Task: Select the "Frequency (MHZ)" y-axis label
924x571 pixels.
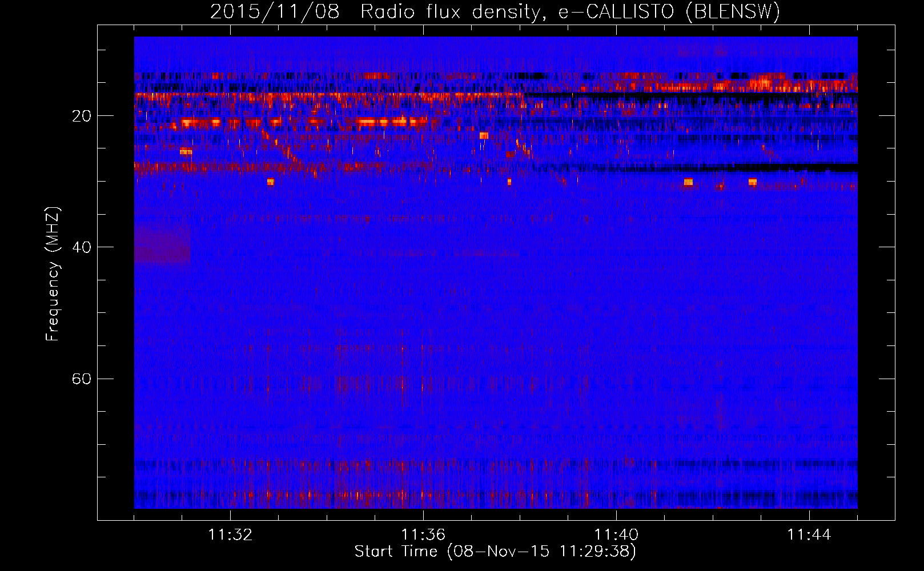Action: coord(53,274)
